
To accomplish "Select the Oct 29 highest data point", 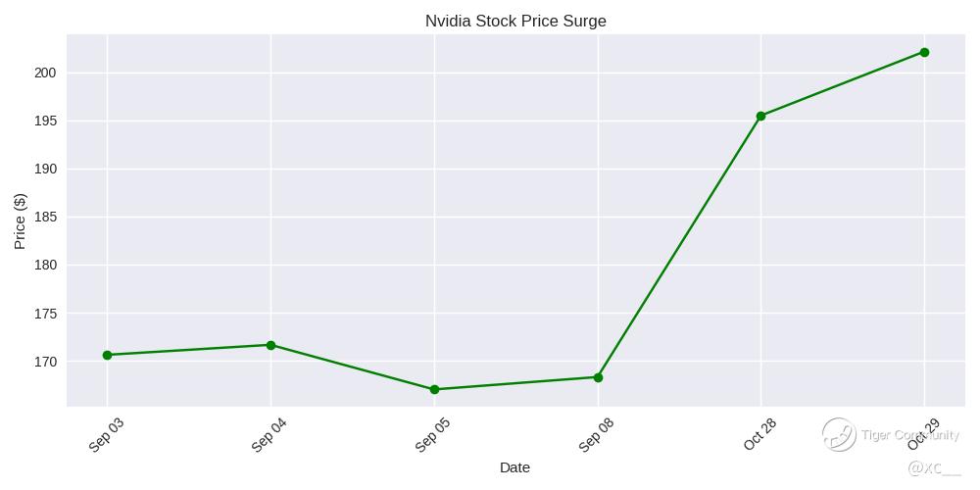I will [x=924, y=52].
